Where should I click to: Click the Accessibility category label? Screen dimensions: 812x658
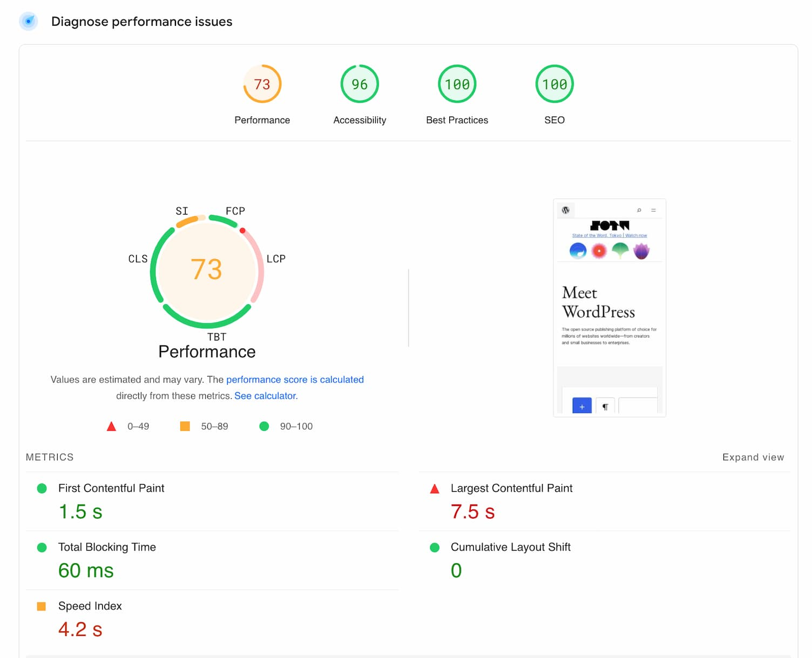pos(360,120)
